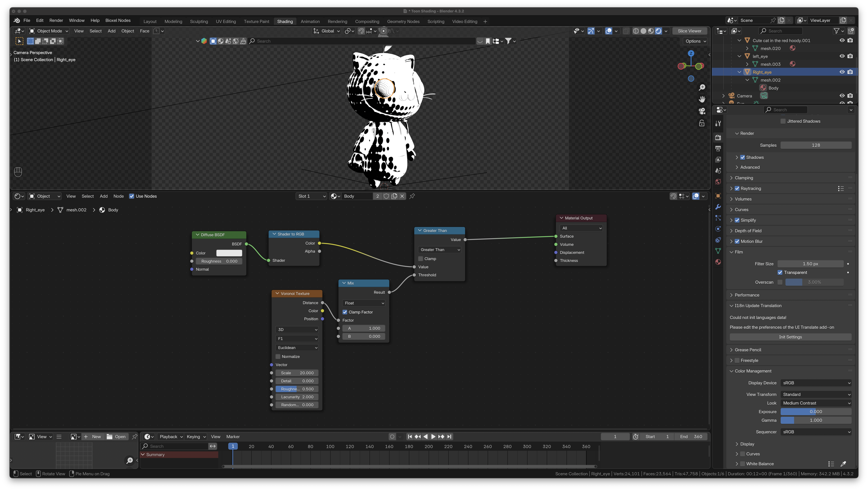Open the Look Medium Contrast dropdown
This screenshot has width=868, height=490.
click(816, 403)
